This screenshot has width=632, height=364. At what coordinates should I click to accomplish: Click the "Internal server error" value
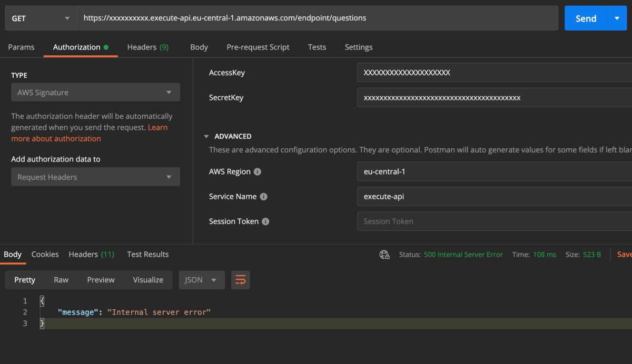pos(159,312)
